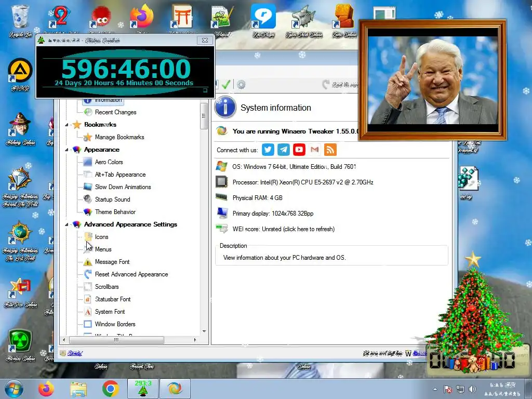Click the Physical RAM: 4 GB line
This screenshot has width=532, height=399.
[x=257, y=198]
